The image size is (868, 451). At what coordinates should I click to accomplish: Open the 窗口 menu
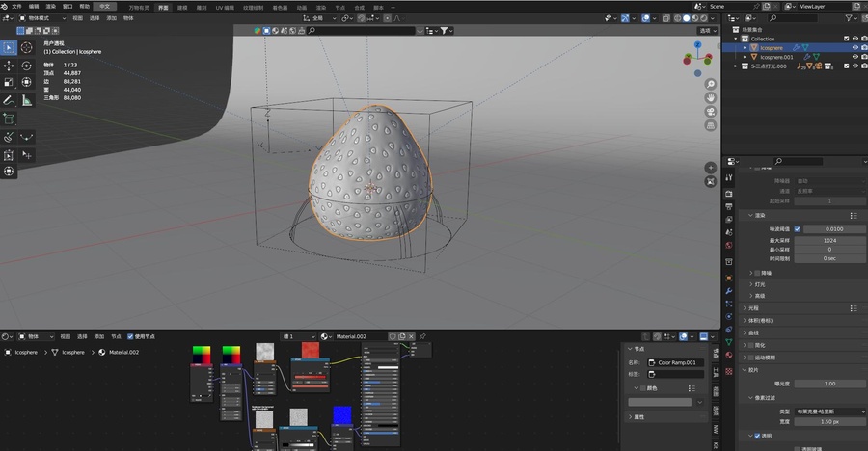pos(68,6)
